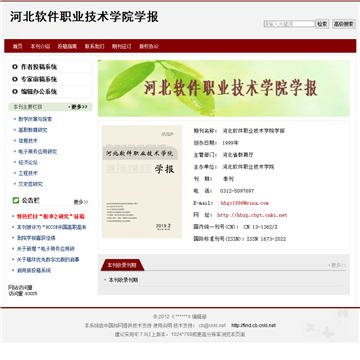Viewport: 360px width, 360px height.
Task: Open the 工程技术 column
Action: [28, 173]
